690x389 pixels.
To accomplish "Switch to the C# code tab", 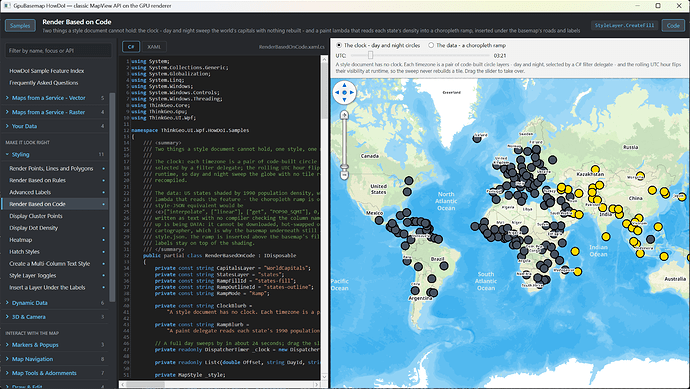I will 131,47.
